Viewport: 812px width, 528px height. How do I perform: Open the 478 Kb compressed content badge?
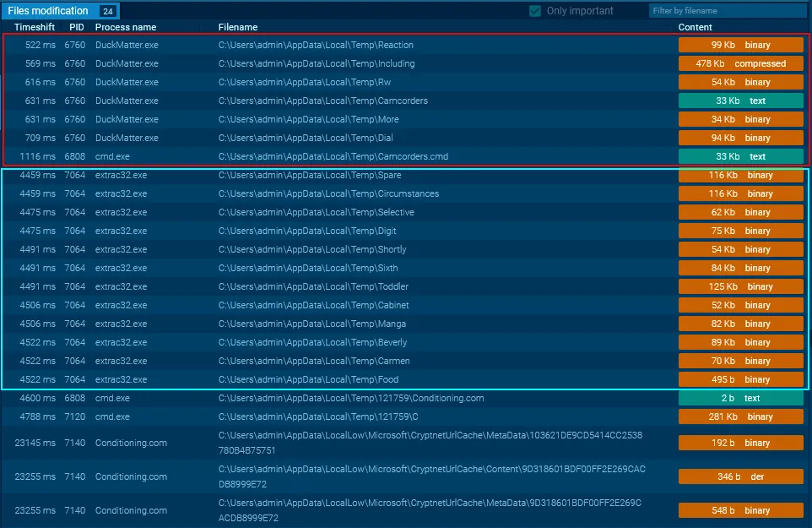tap(740, 63)
